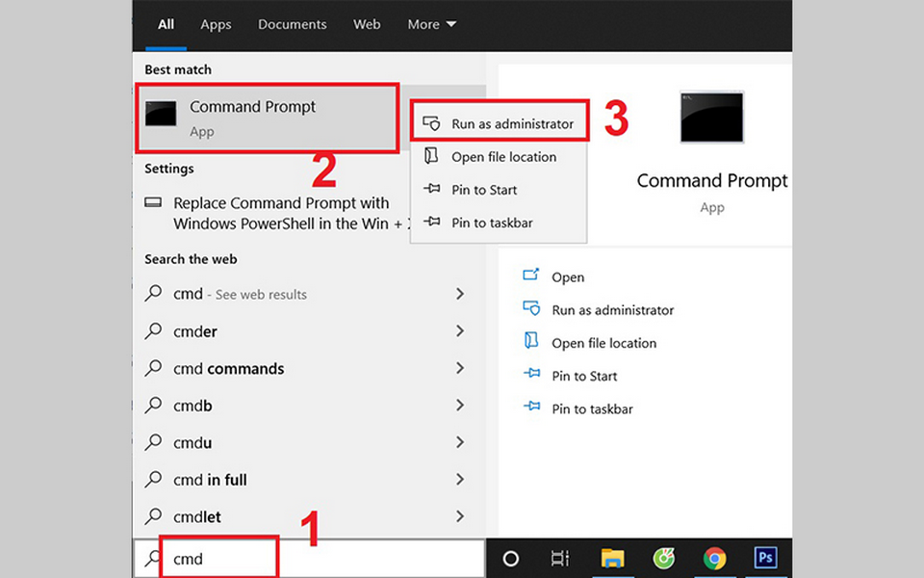Click pin icon beside preview Pin to Start

pyautogui.click(x=531, y=374)
